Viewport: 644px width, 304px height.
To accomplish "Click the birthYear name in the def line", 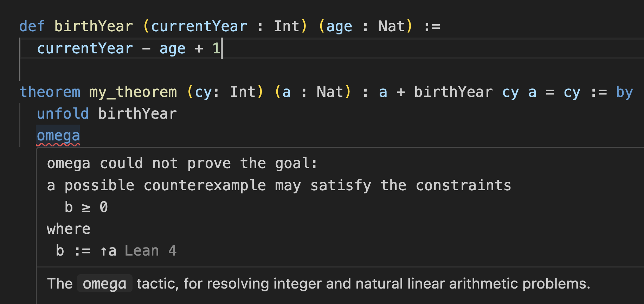I will click(94, 26).
